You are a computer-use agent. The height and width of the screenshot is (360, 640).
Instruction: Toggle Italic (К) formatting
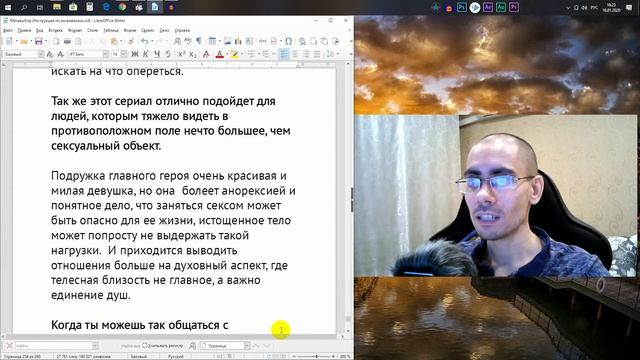coord(146,54)
